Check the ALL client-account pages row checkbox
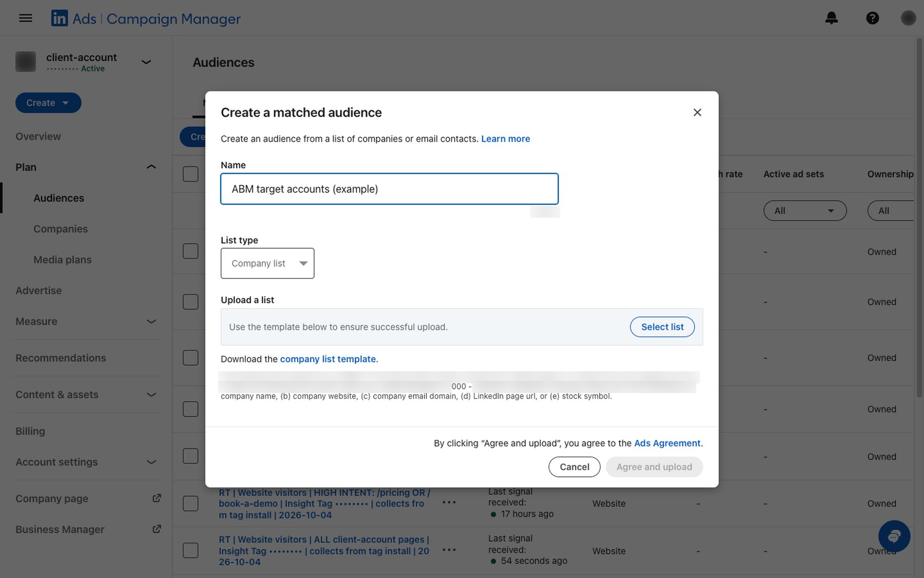 (x=190, y=550)
